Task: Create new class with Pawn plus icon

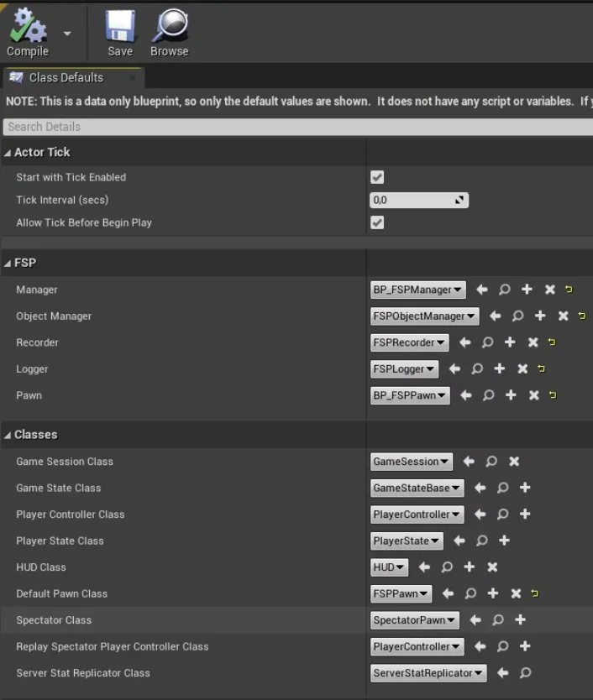Action: point(511,395)
